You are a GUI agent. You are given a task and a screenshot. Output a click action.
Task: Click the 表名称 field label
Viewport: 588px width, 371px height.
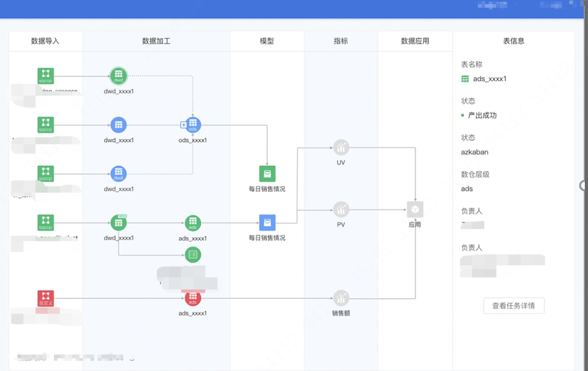471,64
